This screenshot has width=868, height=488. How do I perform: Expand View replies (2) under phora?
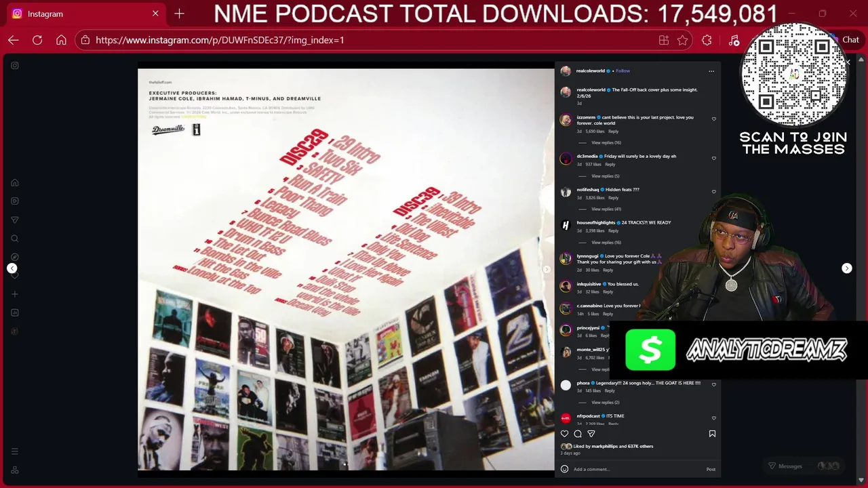606,402
